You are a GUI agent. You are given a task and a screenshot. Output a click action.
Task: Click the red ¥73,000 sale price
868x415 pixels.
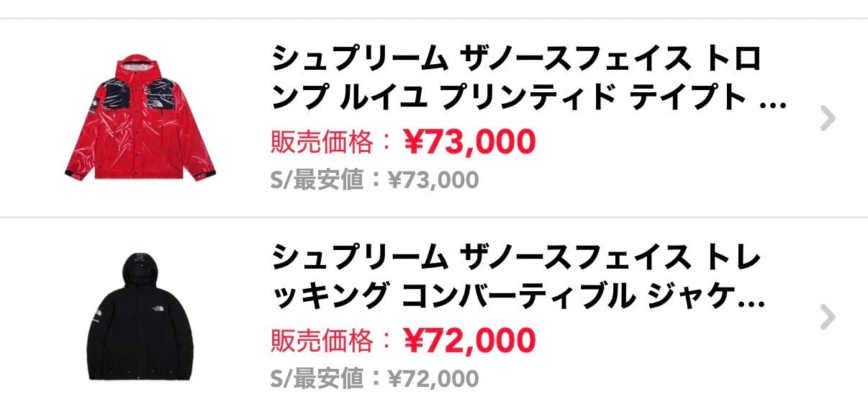[469, 142]
